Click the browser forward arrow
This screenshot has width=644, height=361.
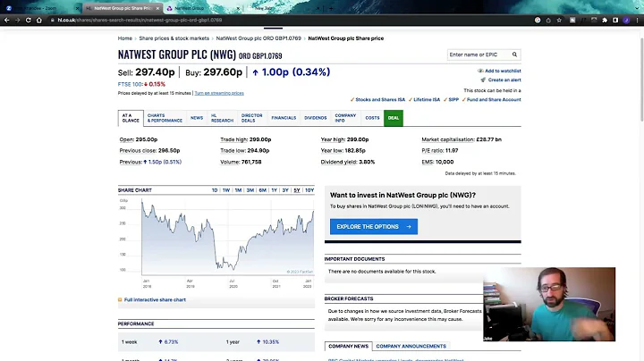click(x=18, y=20)
